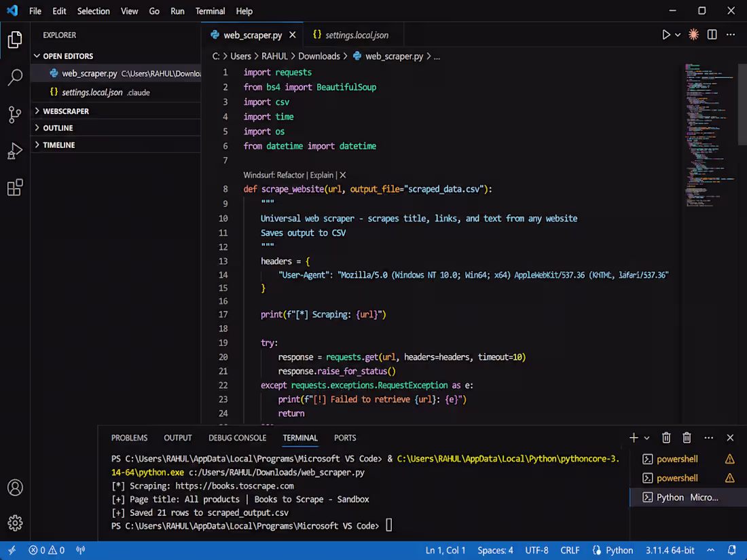Viewport: 747px width, 560px height.
Task: Open the Accounts profile icon
Action: [x=15, y=487]
